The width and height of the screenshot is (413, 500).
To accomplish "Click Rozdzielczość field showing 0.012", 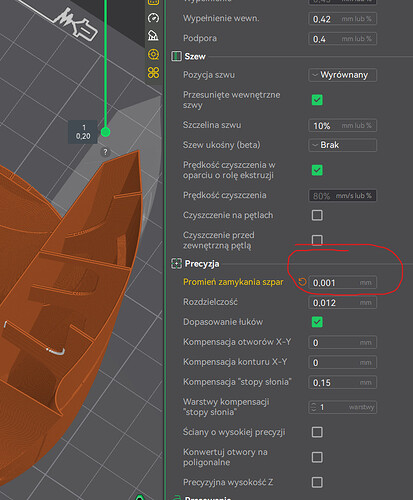I will click(x=343, y=303).
